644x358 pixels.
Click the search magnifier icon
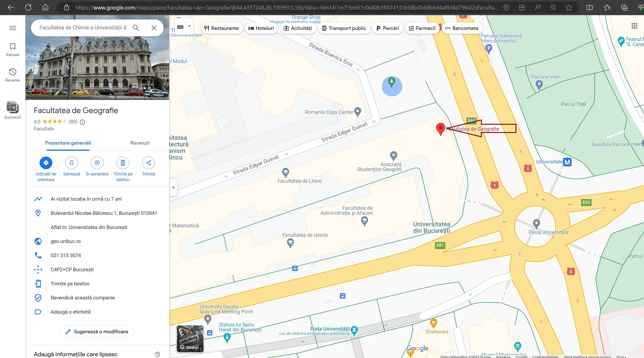[x=136, y=28]
